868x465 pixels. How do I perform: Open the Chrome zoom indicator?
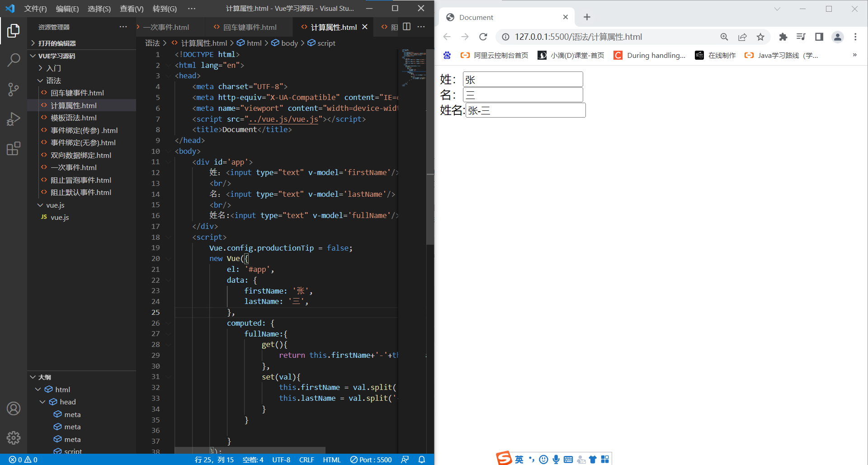tap(724, 37)
